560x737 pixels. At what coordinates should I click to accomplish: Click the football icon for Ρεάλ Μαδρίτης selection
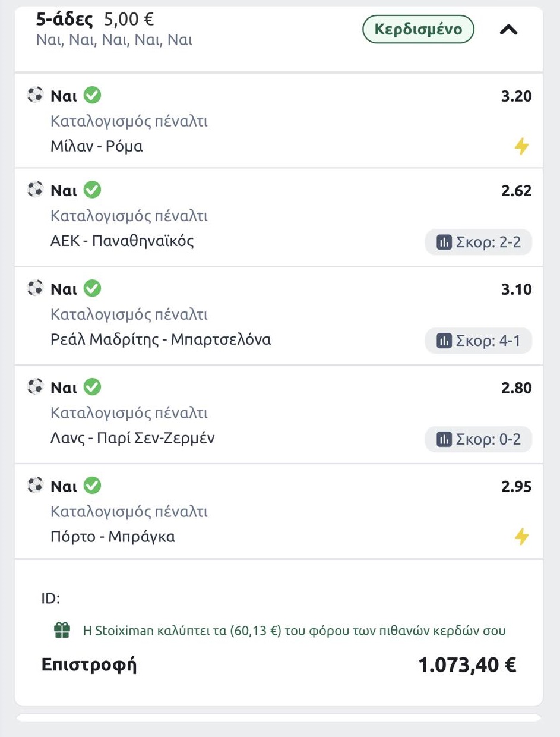(36, 289)
